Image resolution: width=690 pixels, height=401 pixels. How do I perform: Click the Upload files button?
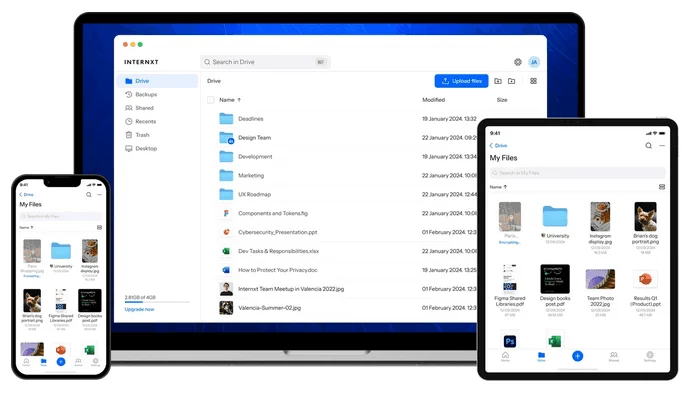coord(461,81)
